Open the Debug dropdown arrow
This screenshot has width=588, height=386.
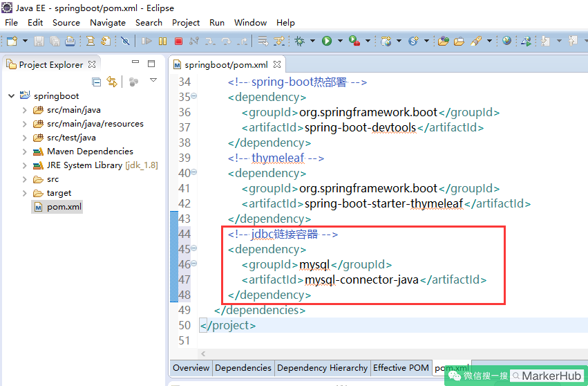[x=312, y=41]
